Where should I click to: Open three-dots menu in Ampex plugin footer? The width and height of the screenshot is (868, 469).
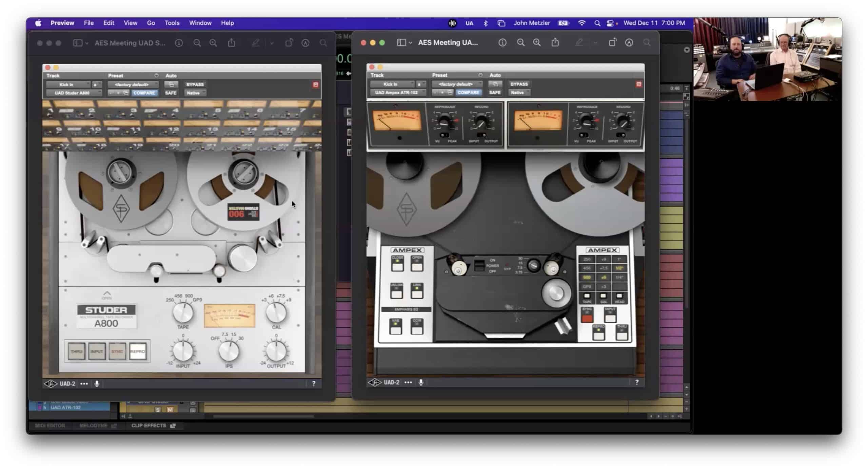click(408, 382)
